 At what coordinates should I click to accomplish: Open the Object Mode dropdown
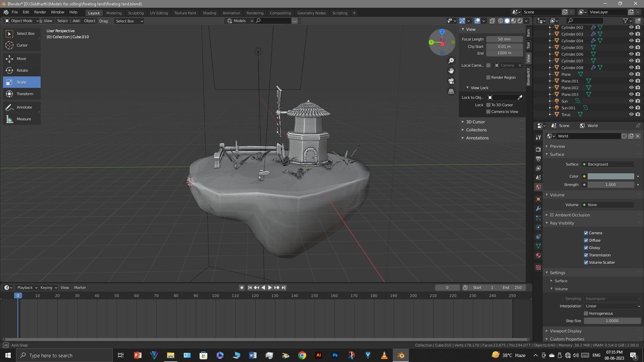point(21,21)
